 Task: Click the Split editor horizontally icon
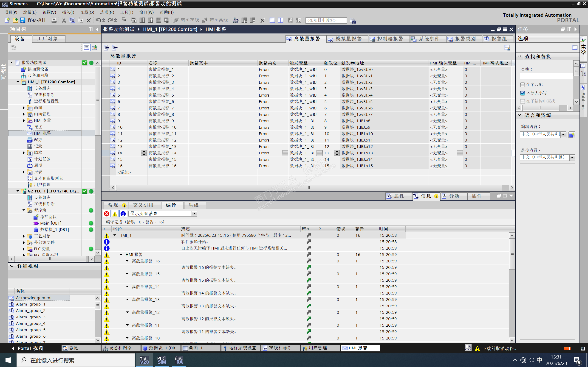pyautogui.click(x=272, y=20)
